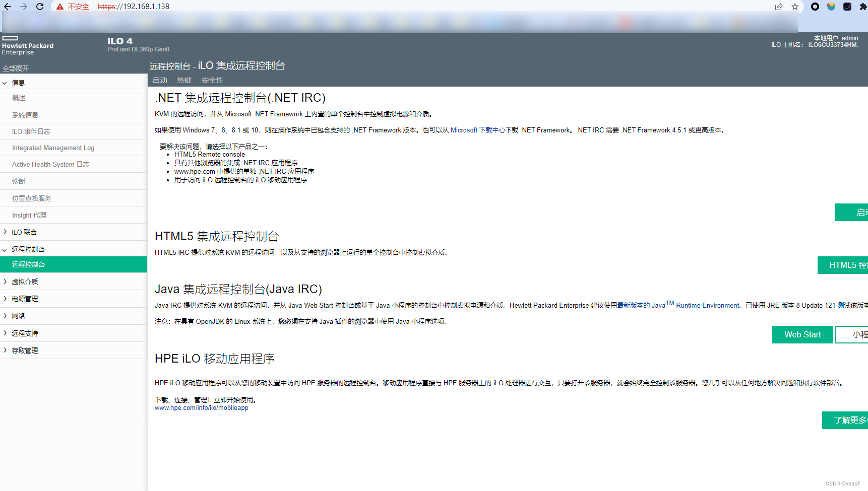The height and width of the screenshot is (491, 868).
Task: Open www.hpe.com/info/ilo/mobileapp link
Action: (x=202, y=408)
